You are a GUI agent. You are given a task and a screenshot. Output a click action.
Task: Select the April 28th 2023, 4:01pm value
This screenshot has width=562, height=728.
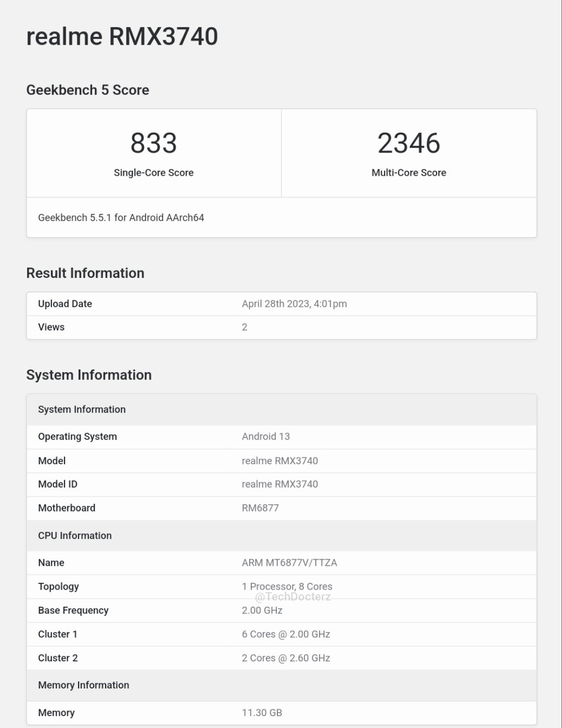pyautogui.click(x=294, y=304)
